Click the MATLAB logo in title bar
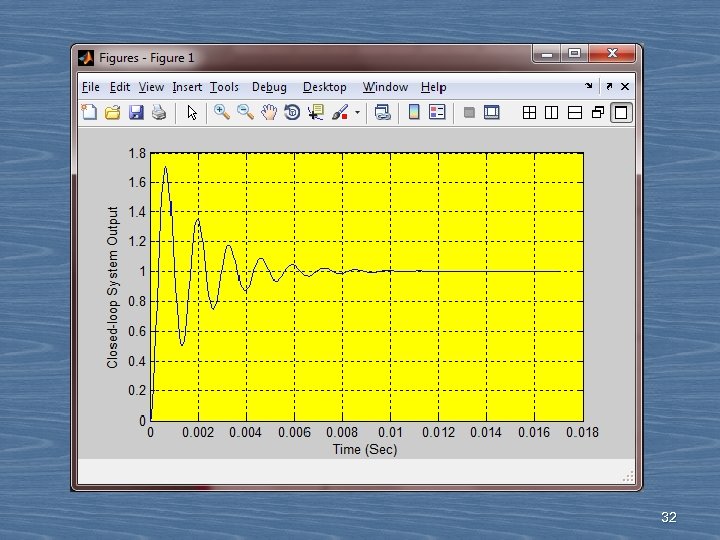The width and height of the screenshot is (720, 540). [x=86, y=58]
